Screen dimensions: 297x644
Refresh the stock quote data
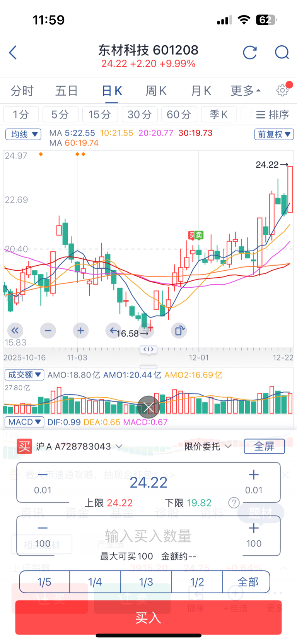coord(250,52)
